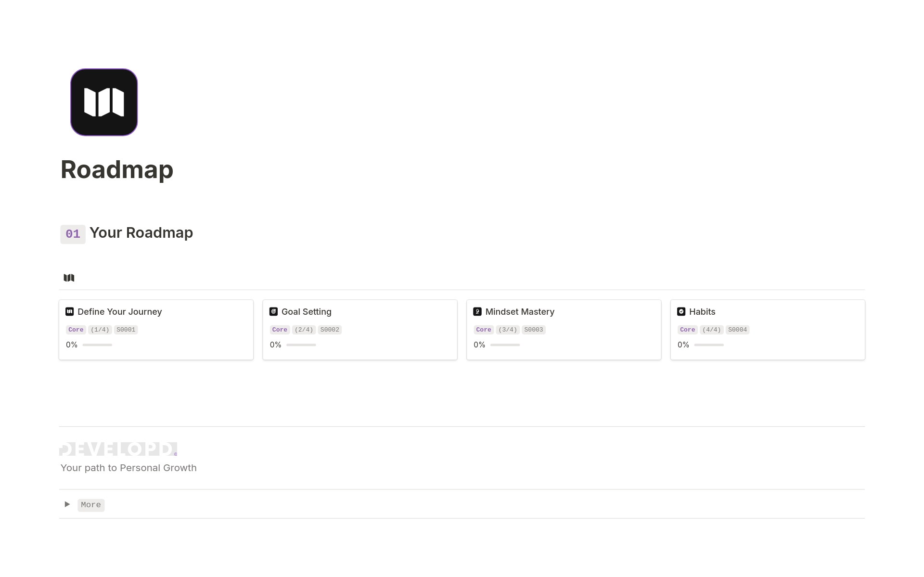
Task: Click the Goal Setting target icon
Action: [273, 311]
